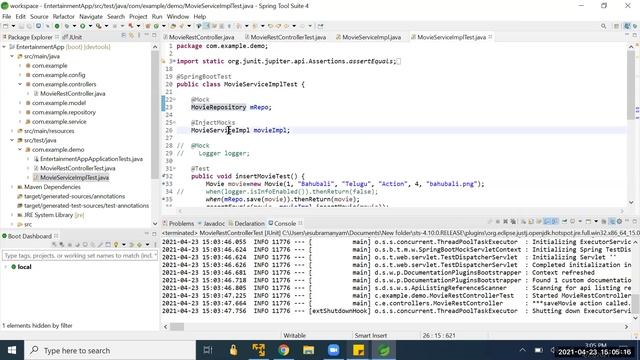Click the Spring Tool Suite taskbar icon
The width and height of the screenshot is (640, 360).
point(384,350)
